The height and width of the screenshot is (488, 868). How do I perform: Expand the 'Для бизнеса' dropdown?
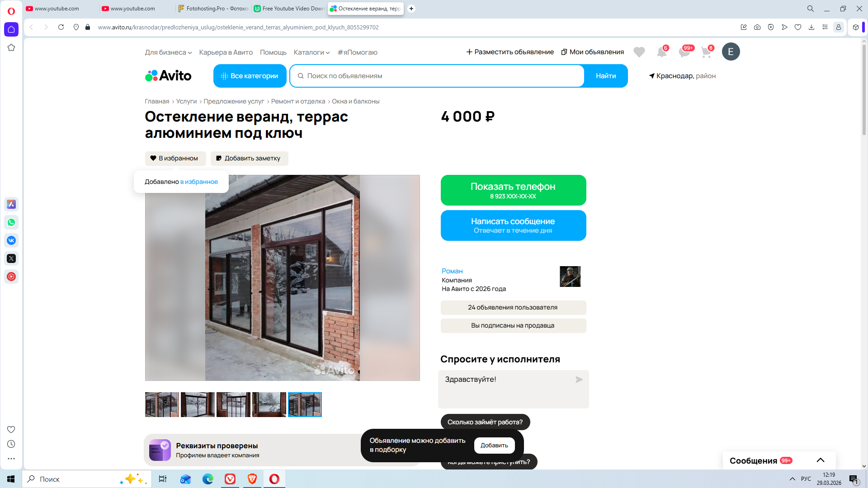click(168, 52)
